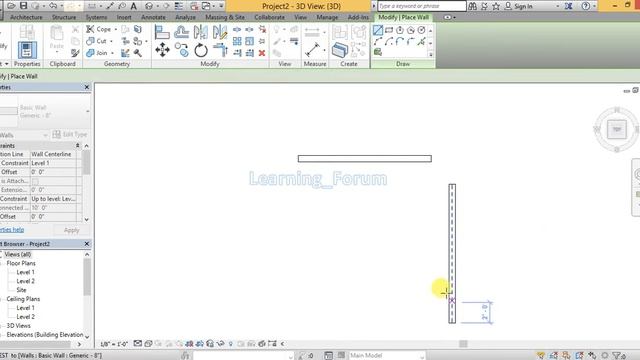Click the horizontal scrollbar thumb under the view

pyautogui.click(x=463, y=344)
